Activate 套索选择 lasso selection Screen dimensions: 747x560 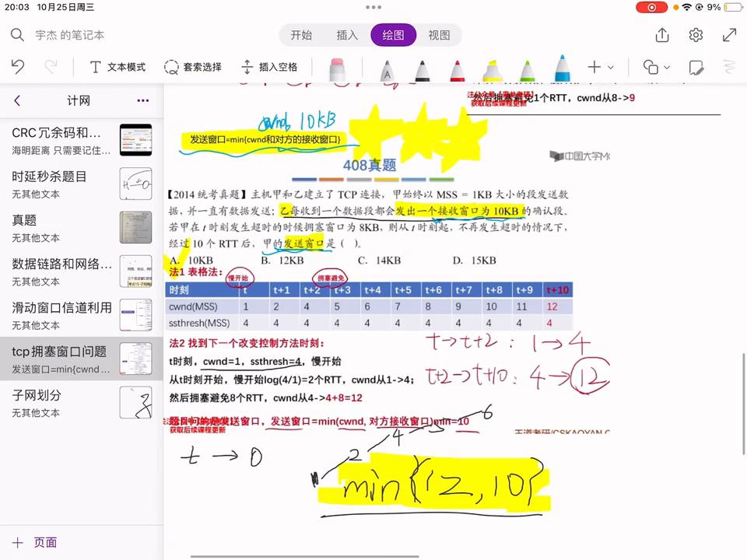[193, 68]
